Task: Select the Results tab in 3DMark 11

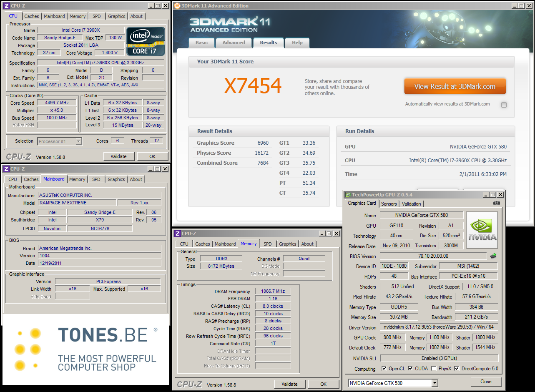Action: pos(268,43)
